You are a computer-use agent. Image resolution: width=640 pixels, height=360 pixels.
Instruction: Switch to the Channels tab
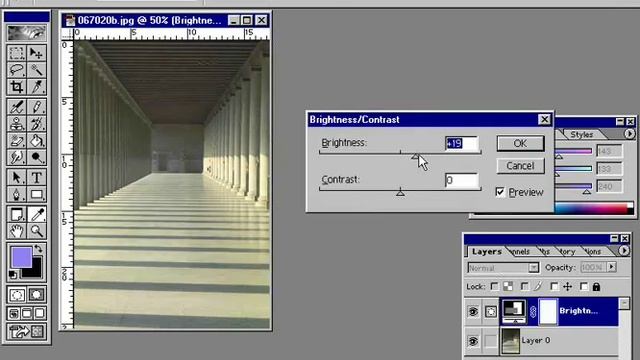click(x=520, y=251)
